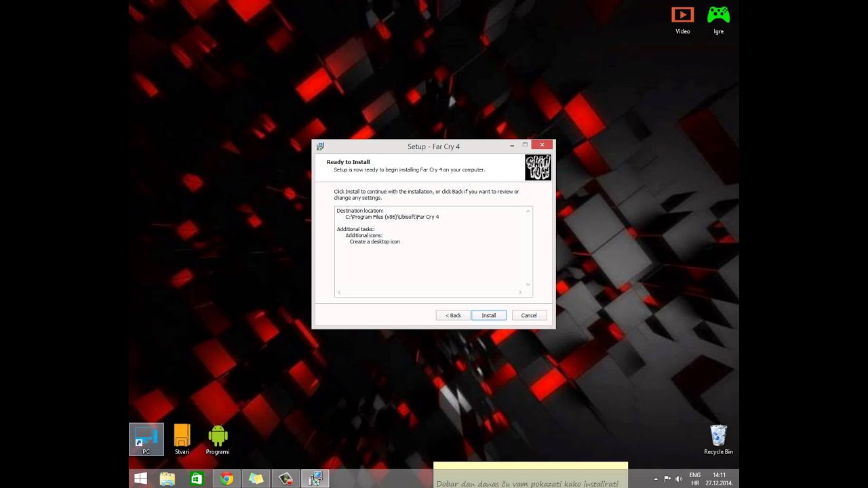Click the "Additional icons:" line
This screenshot has width=868, height=488.
tap(364, 235)
